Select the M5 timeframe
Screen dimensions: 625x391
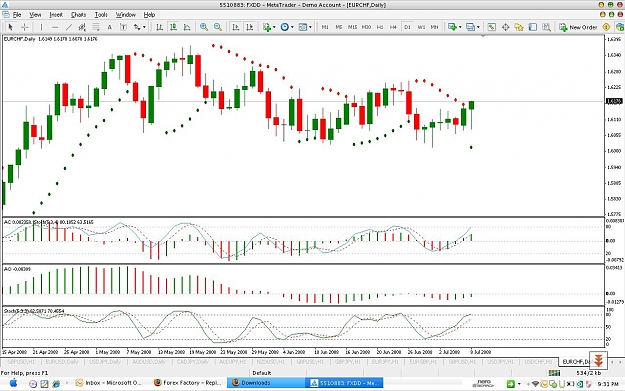339,27
